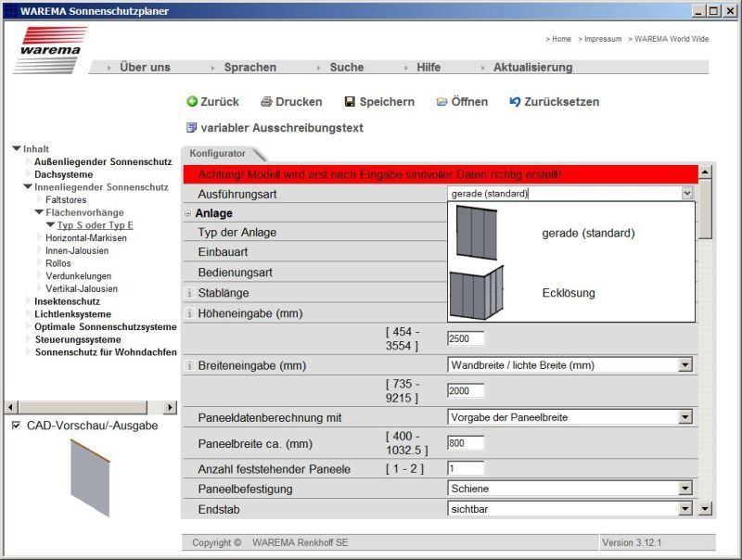742x560 pixels.
Task: Click the CAD preview panel model
Action: 90,477
